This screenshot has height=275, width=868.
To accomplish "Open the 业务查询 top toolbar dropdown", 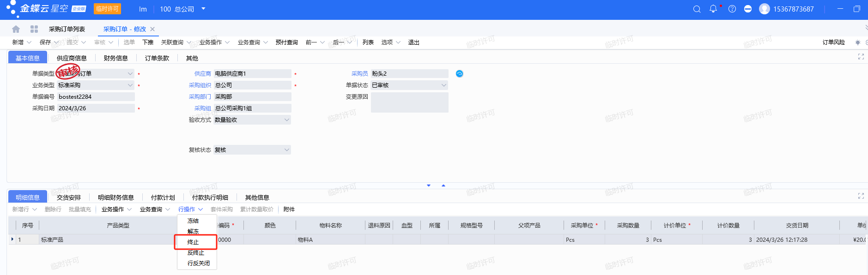I will [252, 42].
